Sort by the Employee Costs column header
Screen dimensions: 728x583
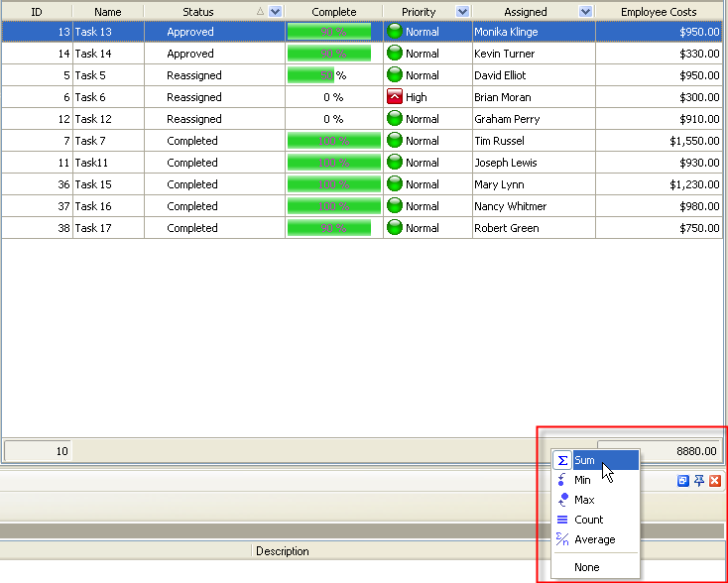click(659, 12)
